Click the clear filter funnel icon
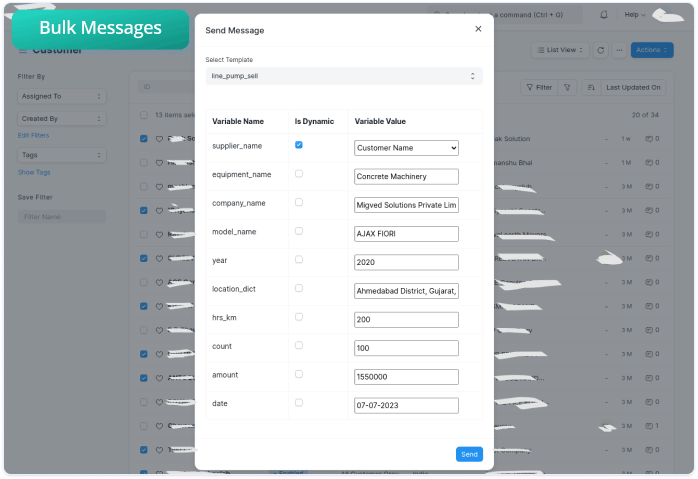 pyautogui.click(x=568, y=88)
